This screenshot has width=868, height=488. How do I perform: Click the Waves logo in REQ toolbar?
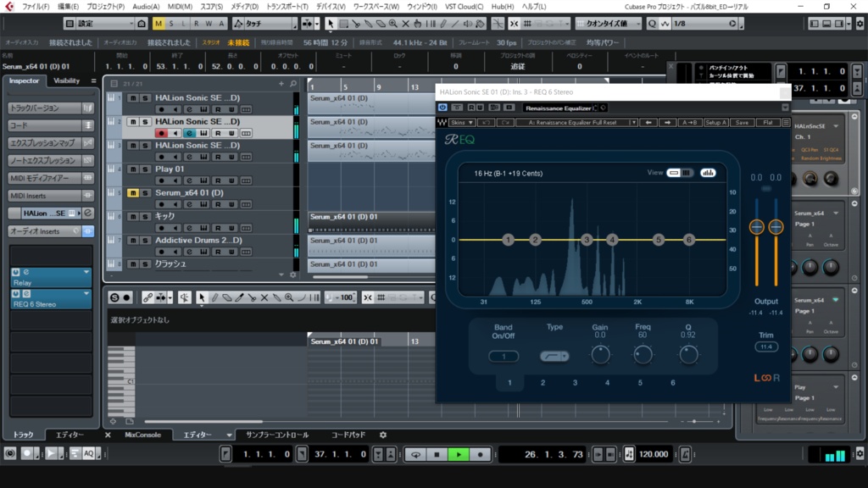tap(442, 122)
